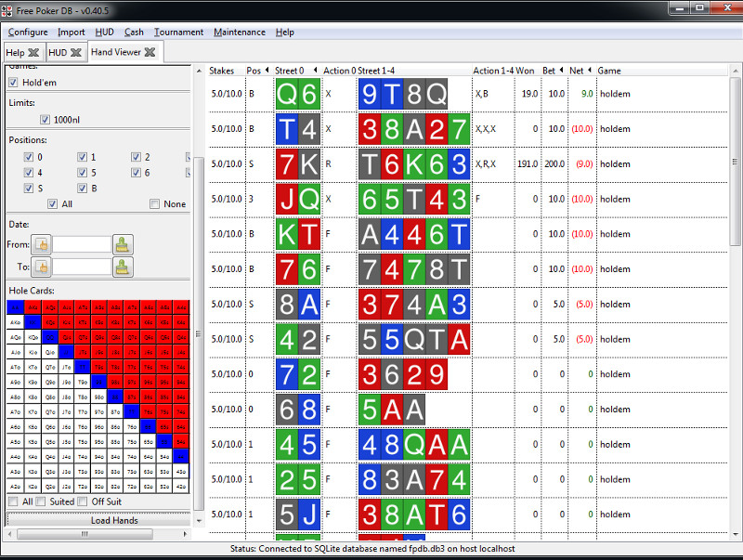Screen dimensions: 743x560
Task: Open the Cash menu
Action: [x=134, y=33]
